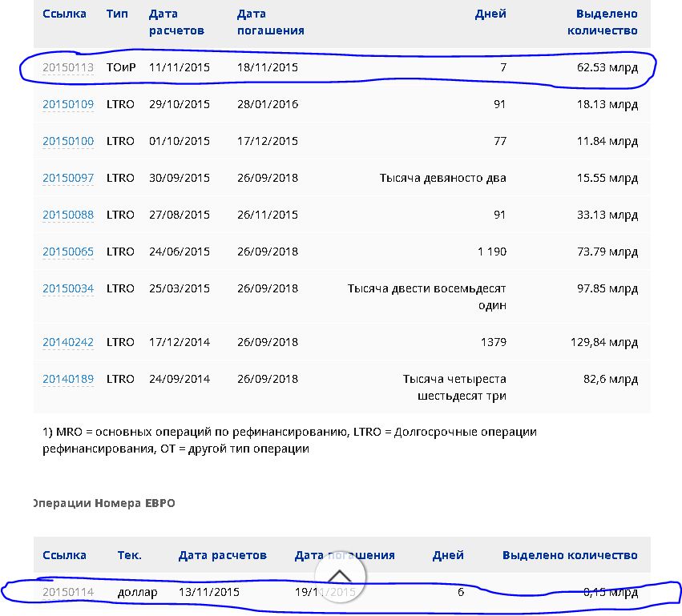The height and width of the screenshot is (616, 682).
Task: Click 'Дата расчетов' header in bottom table
Action: click(222, 556)
